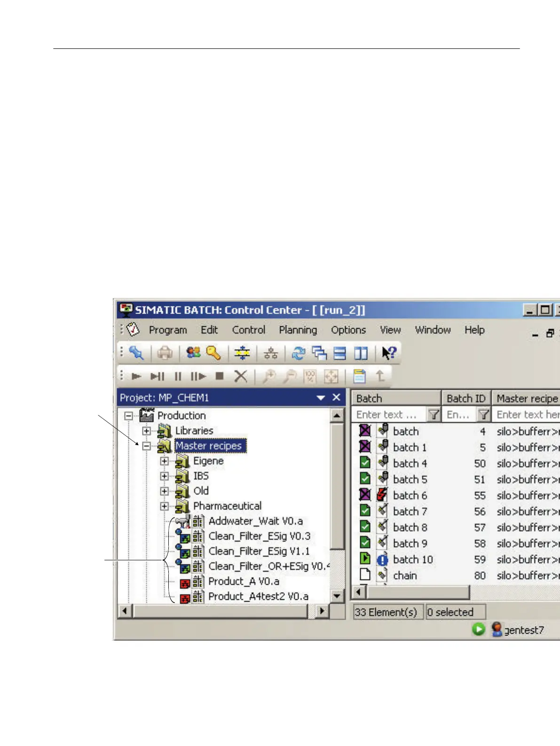Click the yellow-bar split arrows toolbar icon
The image size is (560, 746).
(x=242, y=353)
